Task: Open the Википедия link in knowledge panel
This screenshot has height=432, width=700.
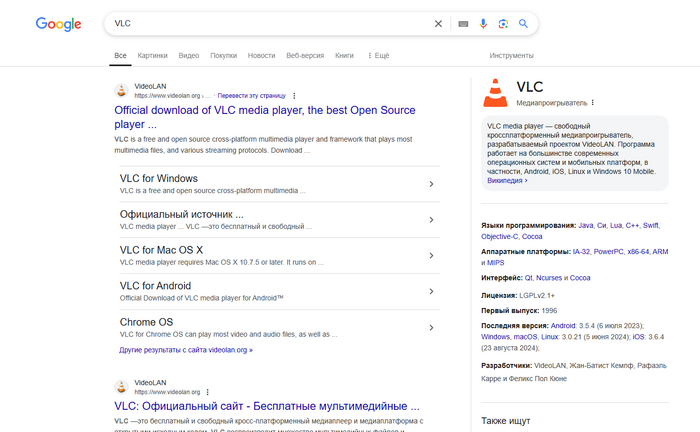Action: pos(507,181)
